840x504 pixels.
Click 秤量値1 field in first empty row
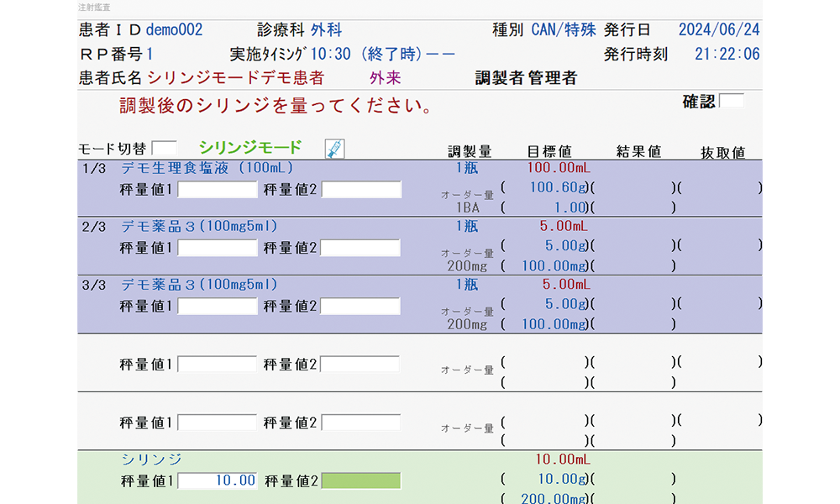point(218,365)
